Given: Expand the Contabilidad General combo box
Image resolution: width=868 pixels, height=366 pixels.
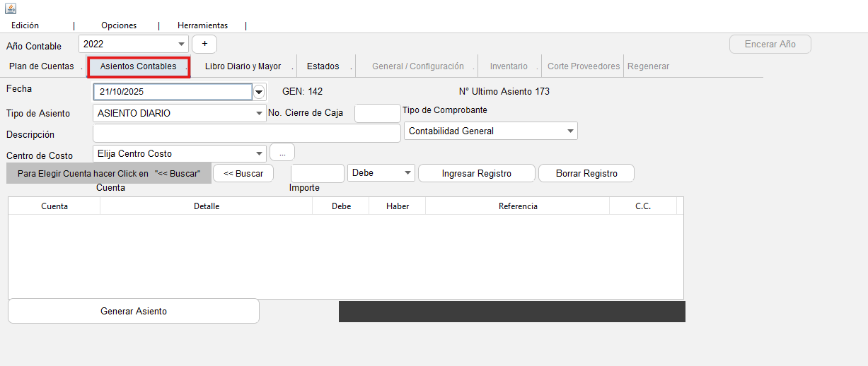Looking at the screenshot, I should click(570, 131).
